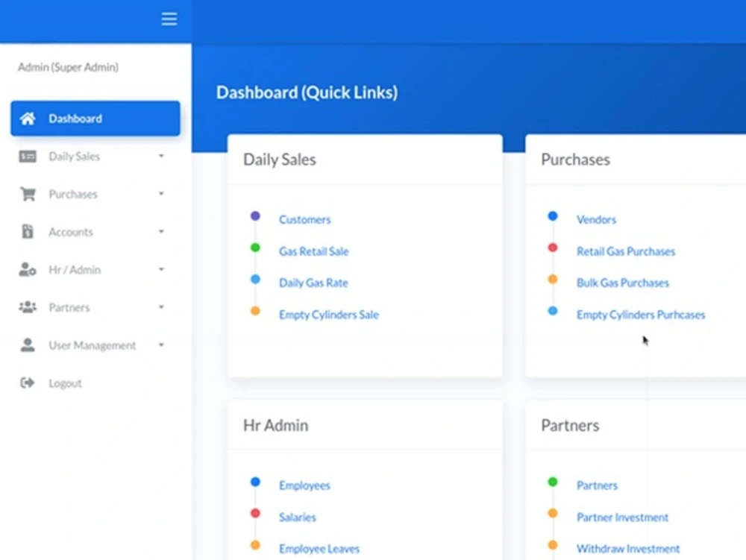The height and width of the screenshot is (560, 746).
Task: Open the Partners sidebar menu
Action: [x=95, y=307]
